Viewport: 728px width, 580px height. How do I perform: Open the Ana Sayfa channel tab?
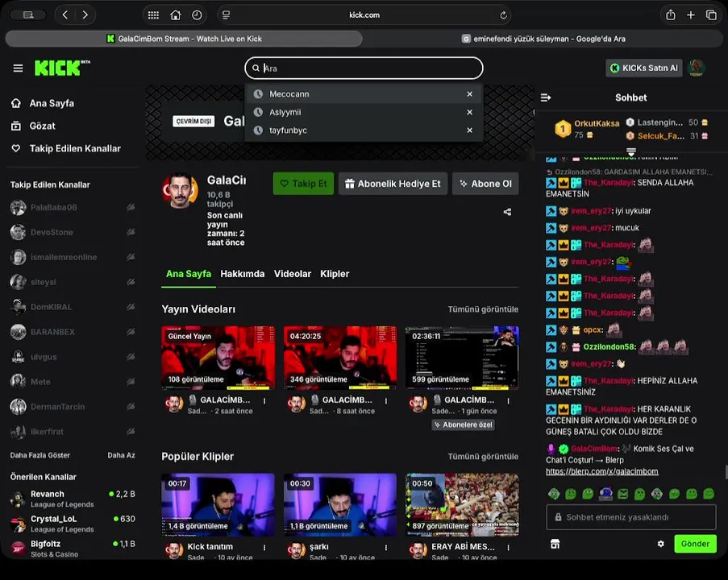coord(189,274)
